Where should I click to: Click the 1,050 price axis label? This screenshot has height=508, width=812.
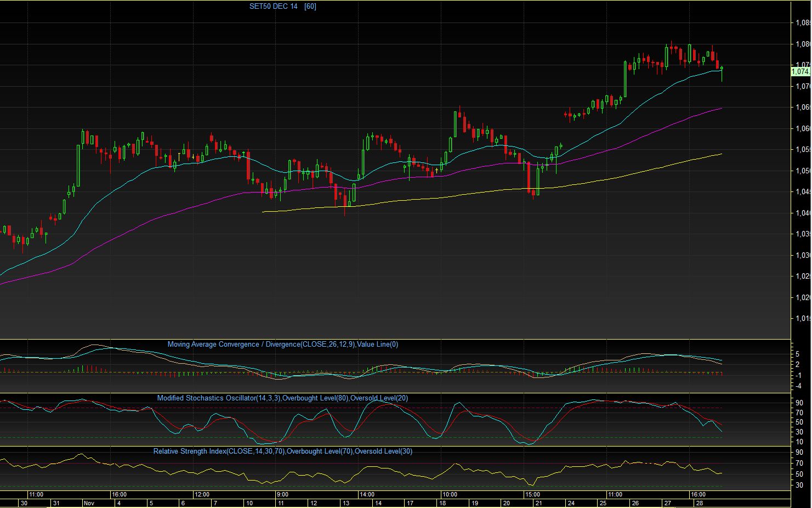803,171
